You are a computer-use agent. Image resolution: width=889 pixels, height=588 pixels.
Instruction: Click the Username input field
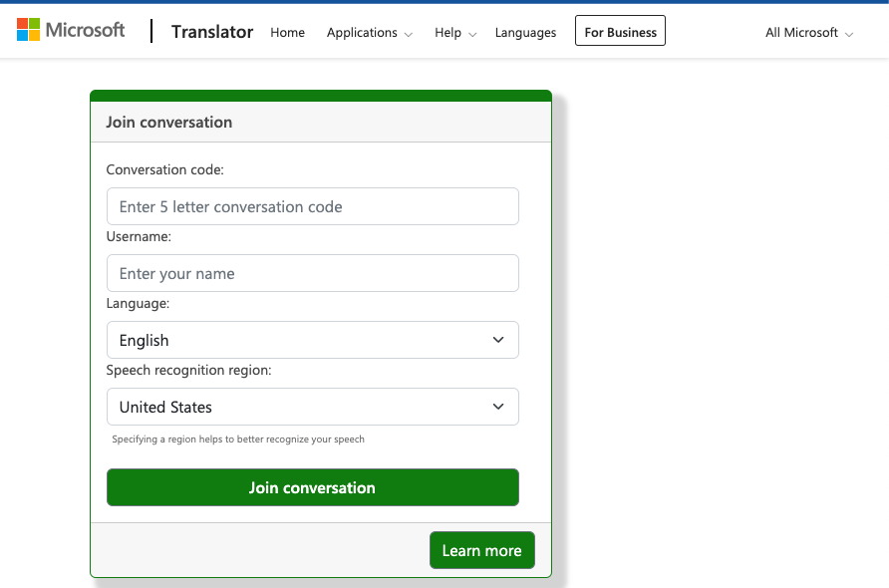(x=312, y=273)
